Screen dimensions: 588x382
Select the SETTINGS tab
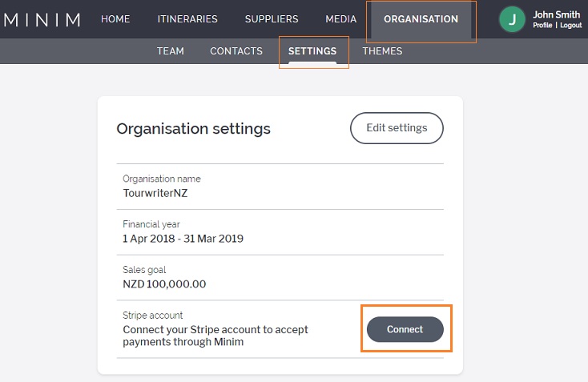coord(312,51)
